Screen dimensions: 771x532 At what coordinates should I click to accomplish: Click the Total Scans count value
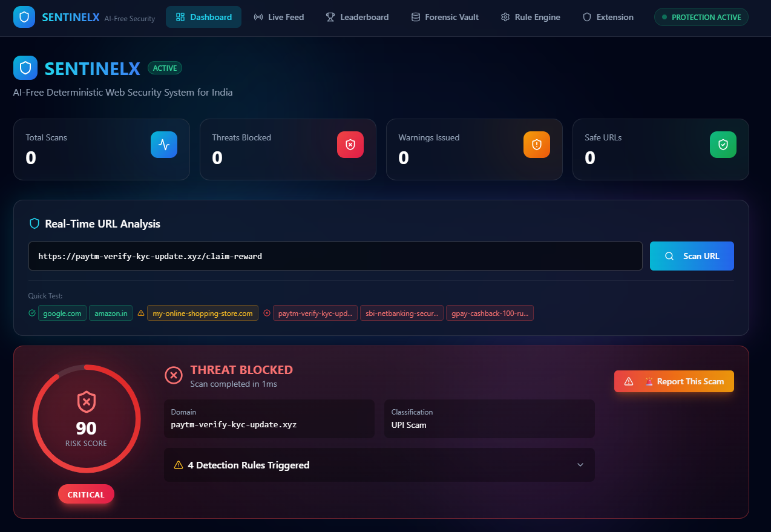[x=31, y=158]
